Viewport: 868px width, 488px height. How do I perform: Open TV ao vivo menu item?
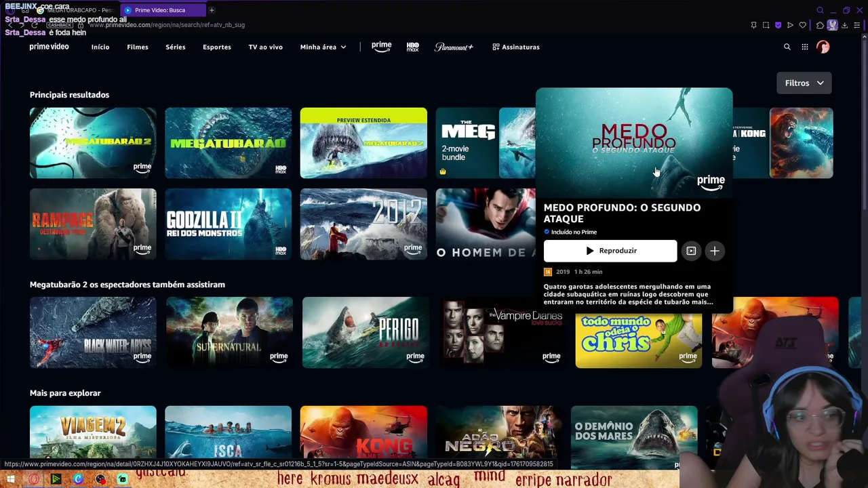coord(265,47)
